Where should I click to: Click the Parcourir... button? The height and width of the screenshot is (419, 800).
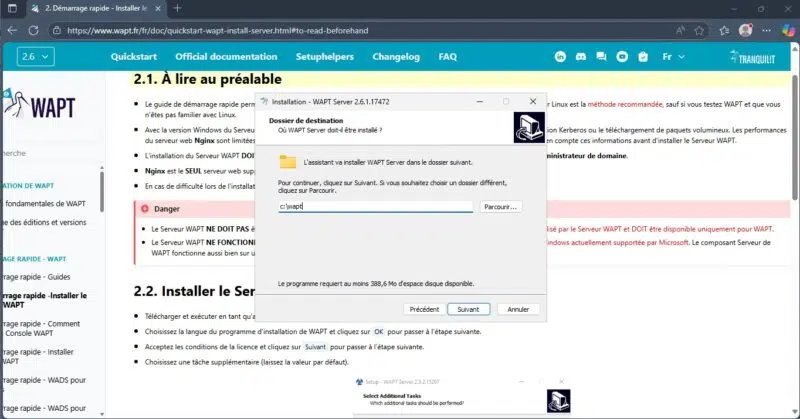[x=501, y=207]
